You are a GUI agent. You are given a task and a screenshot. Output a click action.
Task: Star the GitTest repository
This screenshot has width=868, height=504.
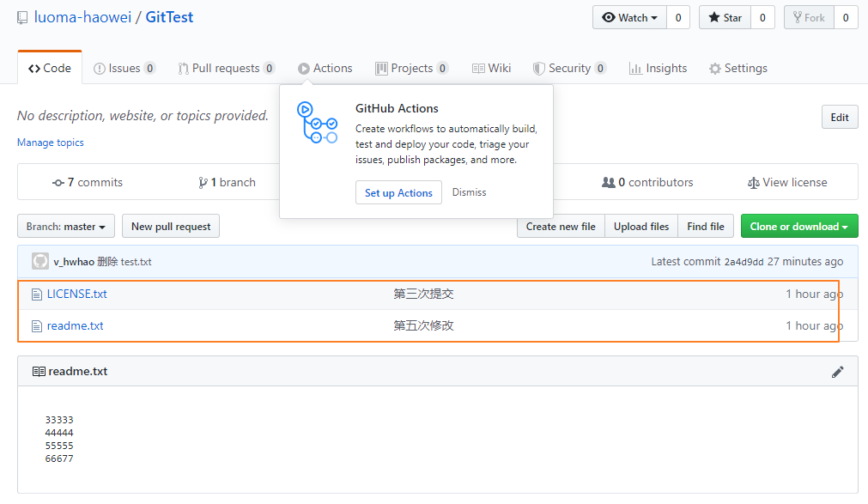725,18
